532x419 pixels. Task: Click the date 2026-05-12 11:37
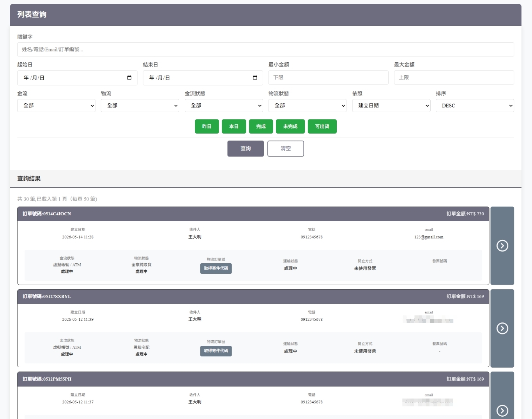(x=78, y=402)
